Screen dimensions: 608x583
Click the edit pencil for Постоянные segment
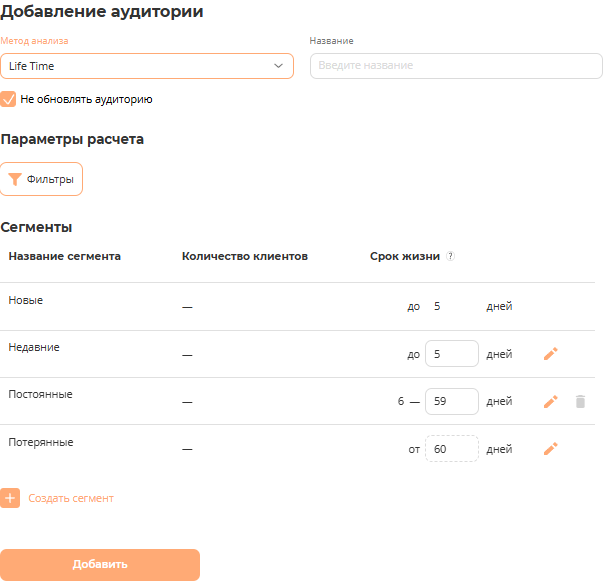coord(550,401)
